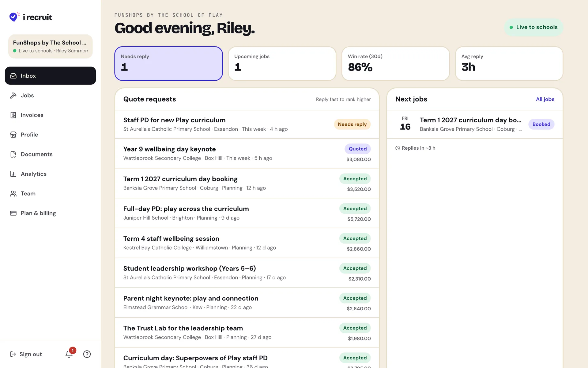Click the Analytics bar chart icon
The width and height of the screenshot is (588, 368).
(x=13, y=174)
